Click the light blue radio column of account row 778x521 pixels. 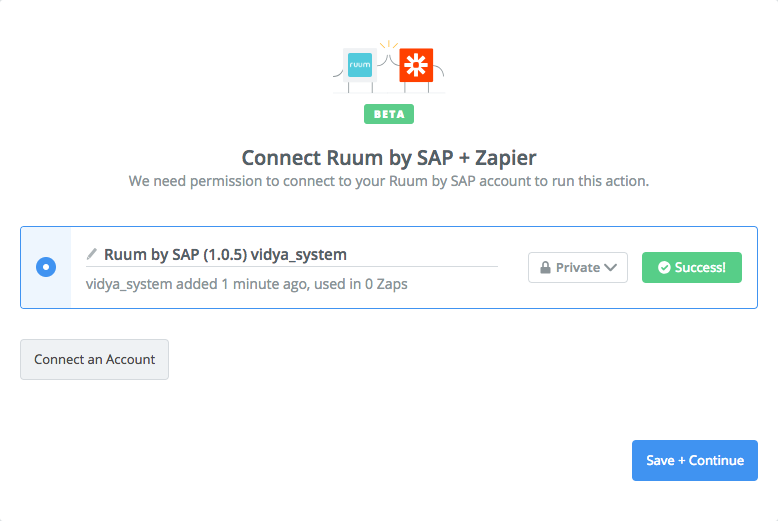coord(46,267)
